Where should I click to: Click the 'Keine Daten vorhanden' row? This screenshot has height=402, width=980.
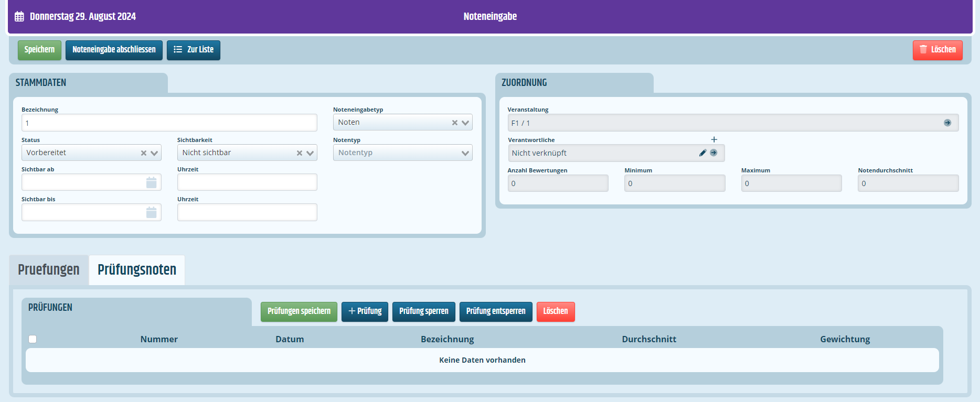click(x=482, y=360)
